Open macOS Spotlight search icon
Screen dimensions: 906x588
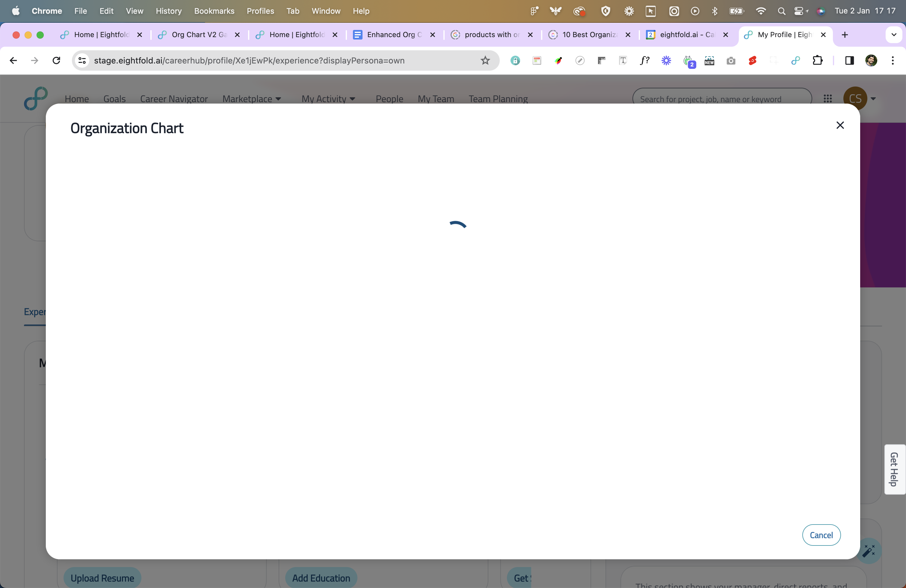point(781,11)
